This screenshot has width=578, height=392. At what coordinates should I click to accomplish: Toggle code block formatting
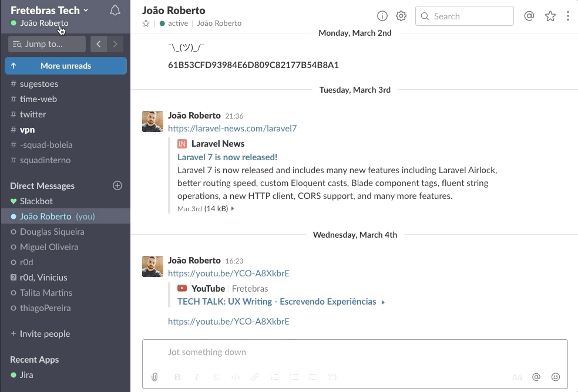pyautogui.click(x=332, y=377)
